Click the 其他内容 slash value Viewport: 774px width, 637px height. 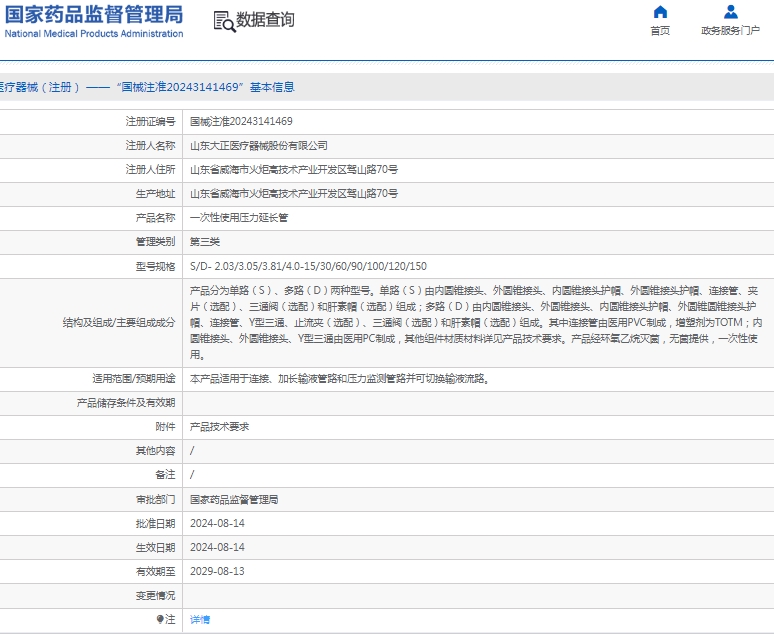[x=192, y=451]
